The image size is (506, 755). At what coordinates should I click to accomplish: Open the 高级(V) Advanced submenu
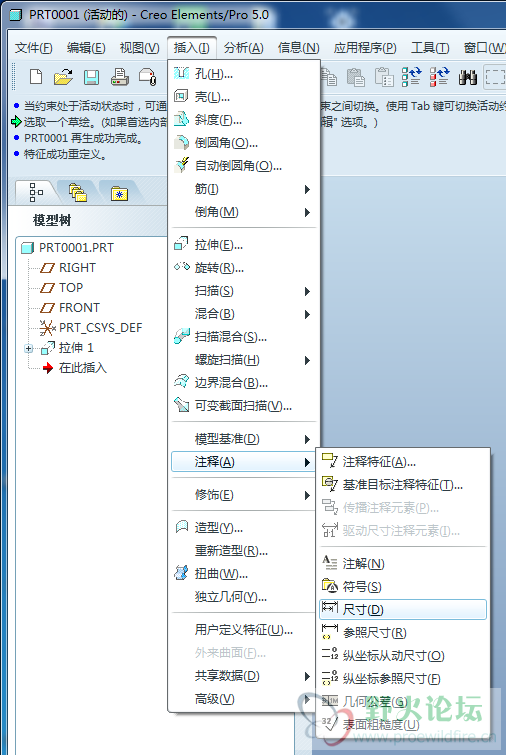coord(244,699)
